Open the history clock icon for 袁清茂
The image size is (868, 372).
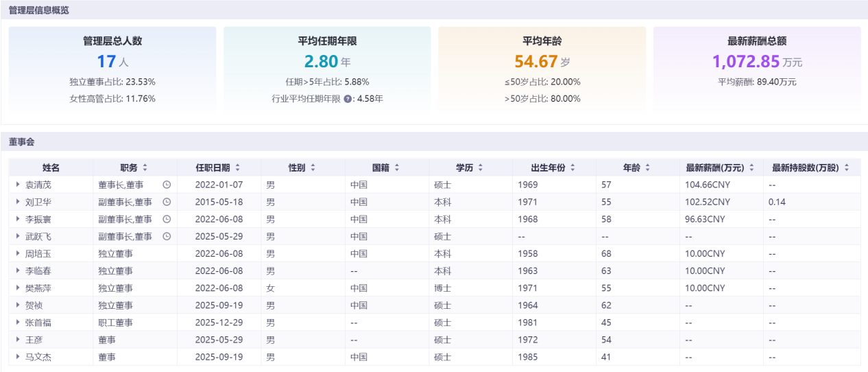pyautogui.click(x=166, y=185)
